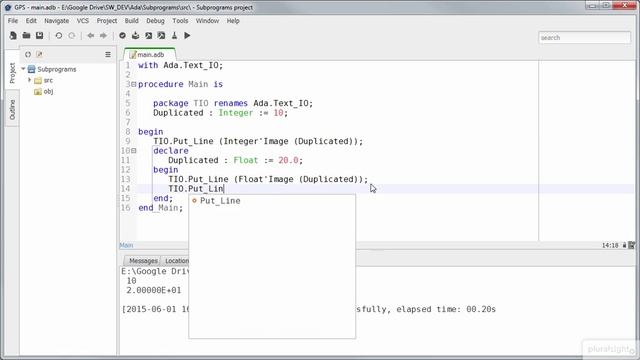Open the File menu
The width and height of the screenshot is (640, 360).
(13, 20)
